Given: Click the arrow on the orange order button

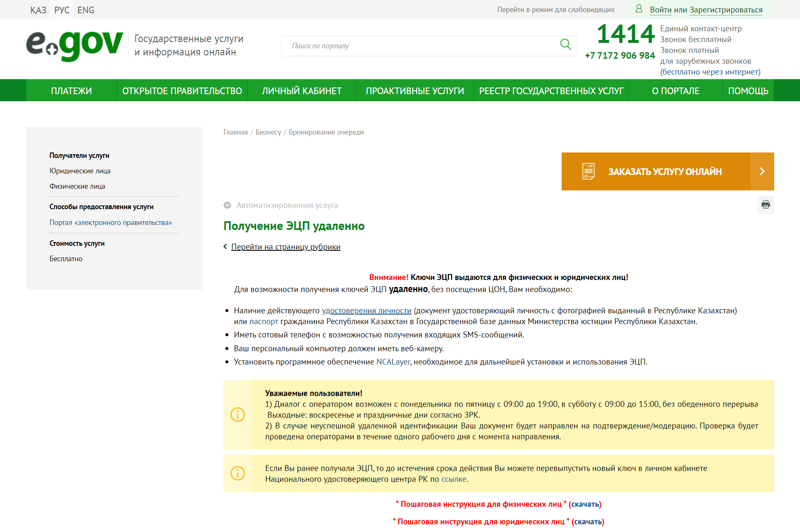Looking at the screenshot, I should click(x=762, y=171).
